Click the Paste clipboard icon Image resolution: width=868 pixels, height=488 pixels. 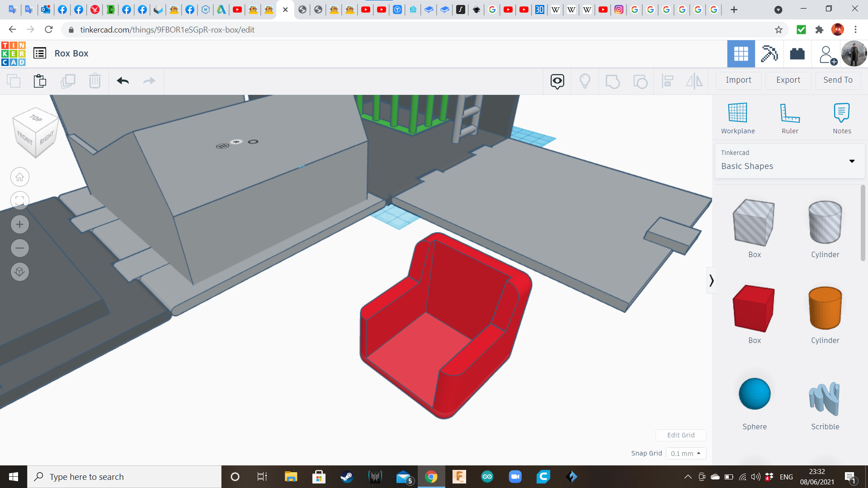pyautogui.click(x=40, y=81)
